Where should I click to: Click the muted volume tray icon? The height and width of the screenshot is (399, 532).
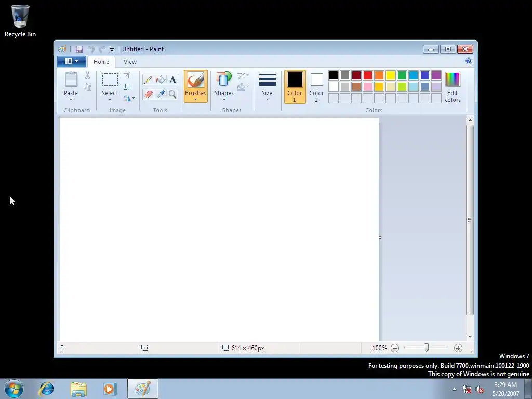click(480, 390)
